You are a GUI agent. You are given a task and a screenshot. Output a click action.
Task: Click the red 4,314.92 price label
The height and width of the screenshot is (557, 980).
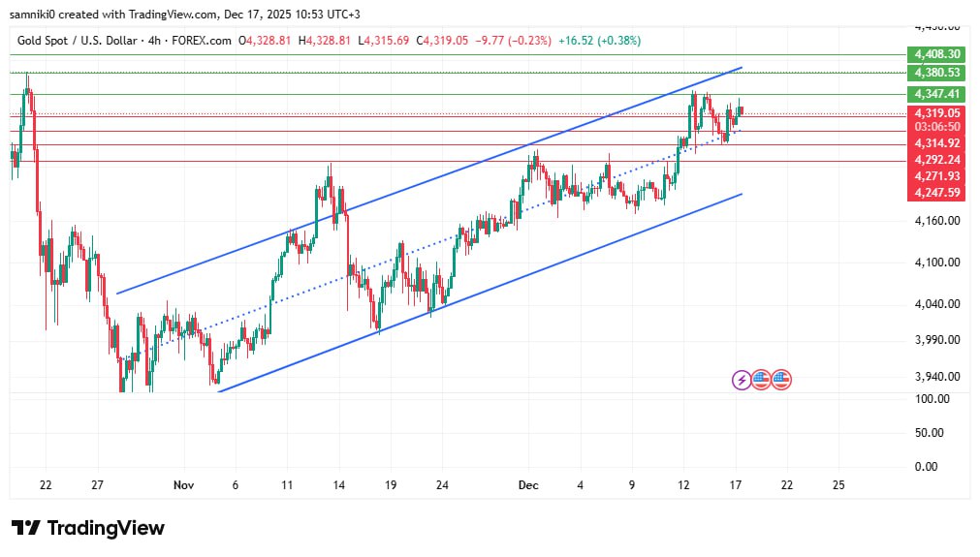936,143
